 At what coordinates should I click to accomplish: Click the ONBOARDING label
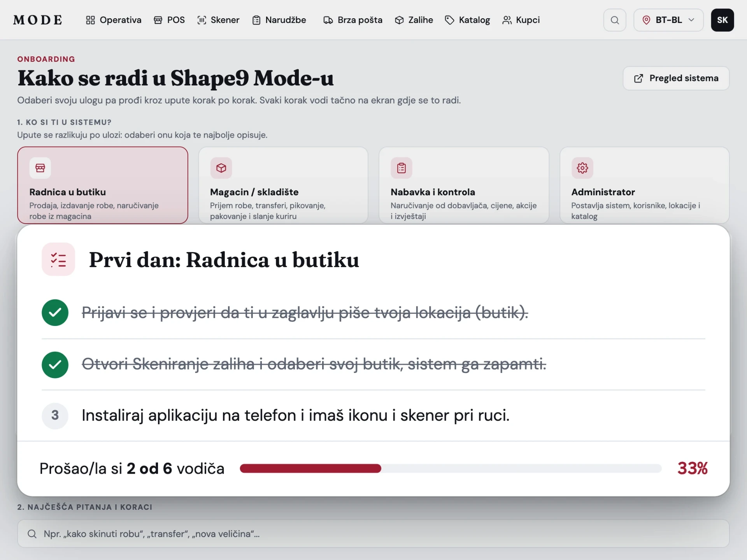pyautogui.click(x=46, y=59)
